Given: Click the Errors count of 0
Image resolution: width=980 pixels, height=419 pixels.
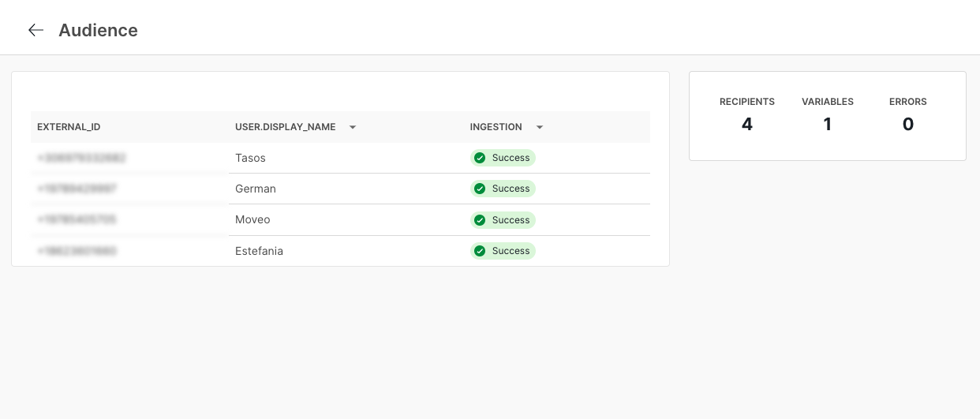Looking at the screenshot, I should 907,125.
